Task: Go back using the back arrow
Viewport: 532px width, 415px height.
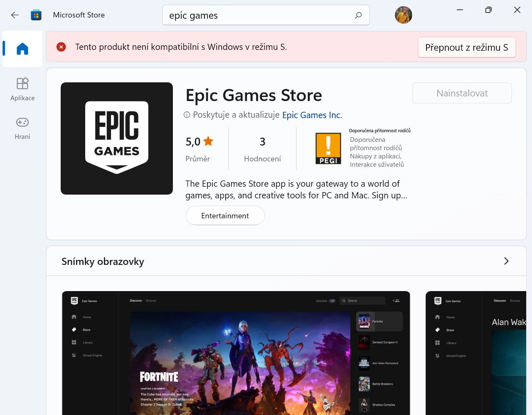Action: tap(15, 15)
